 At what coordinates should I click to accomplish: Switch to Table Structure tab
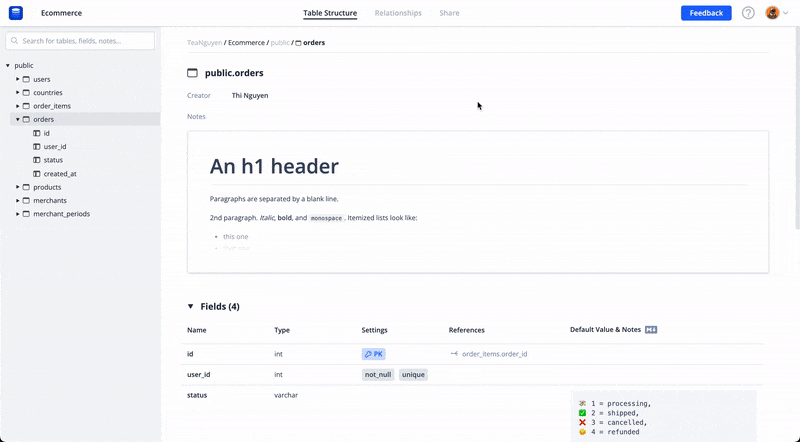tap(330, 13)
